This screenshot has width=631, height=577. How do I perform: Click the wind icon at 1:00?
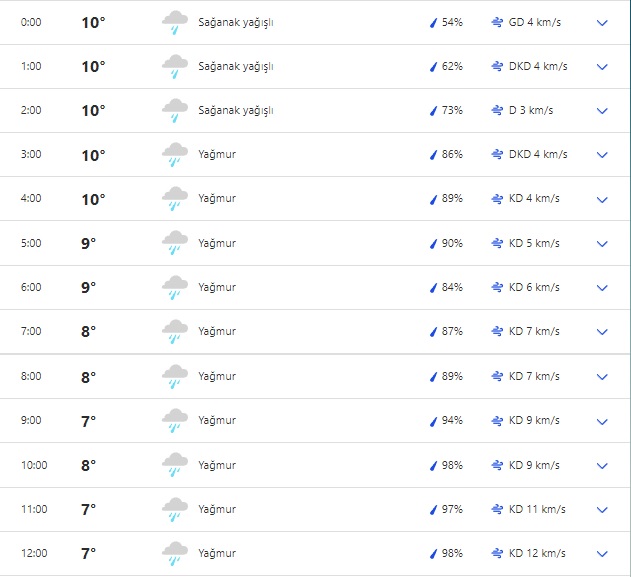tap(497, 66)
